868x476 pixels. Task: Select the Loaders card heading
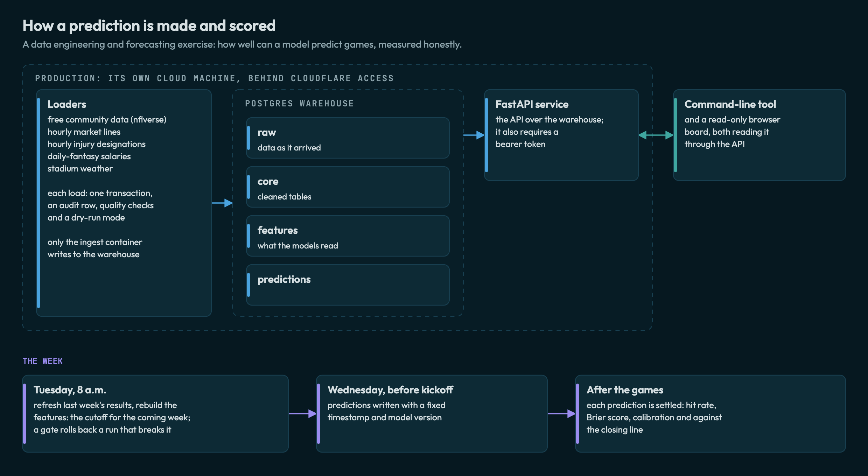(x=67, y=104)
